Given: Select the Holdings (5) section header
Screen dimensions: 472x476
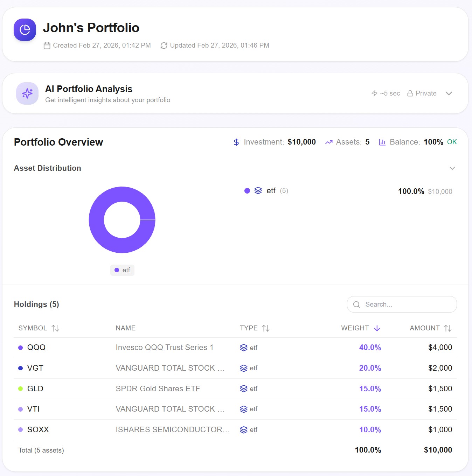Looking at the screenshot, I should click(x=36, y=304).
